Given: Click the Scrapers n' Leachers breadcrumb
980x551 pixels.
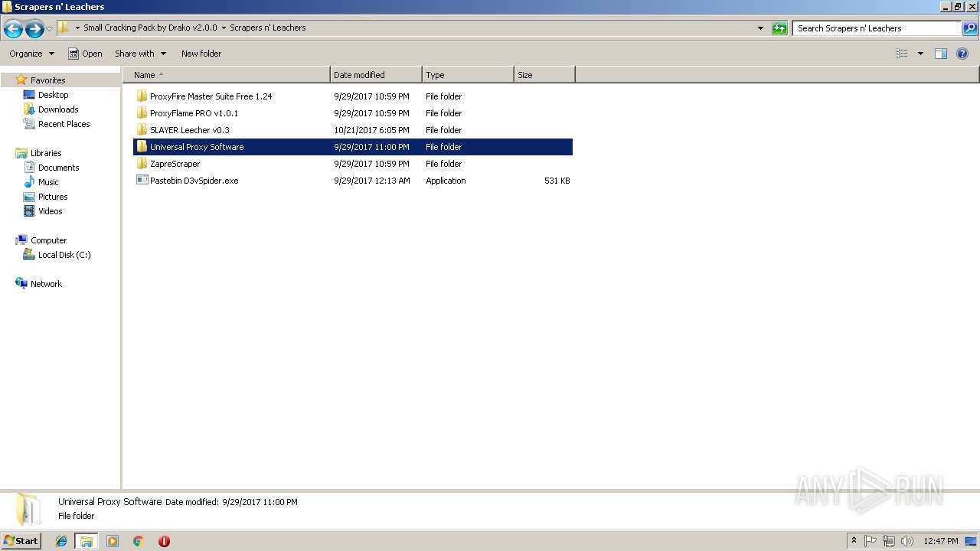Looking at the screenshot, I should (268, 28).
